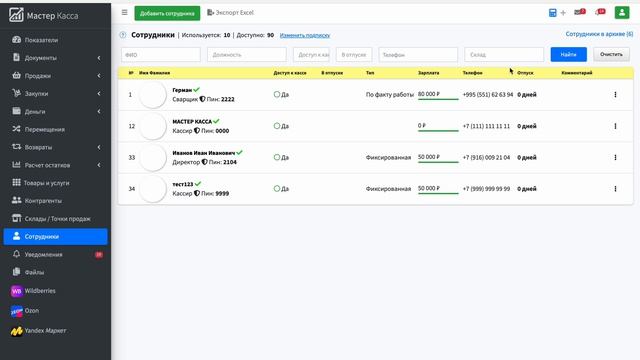The height and width of the screenshot is (360, 640).
Task: Expand the Деньги submenu chevron
Action: (x=99, y=111)
